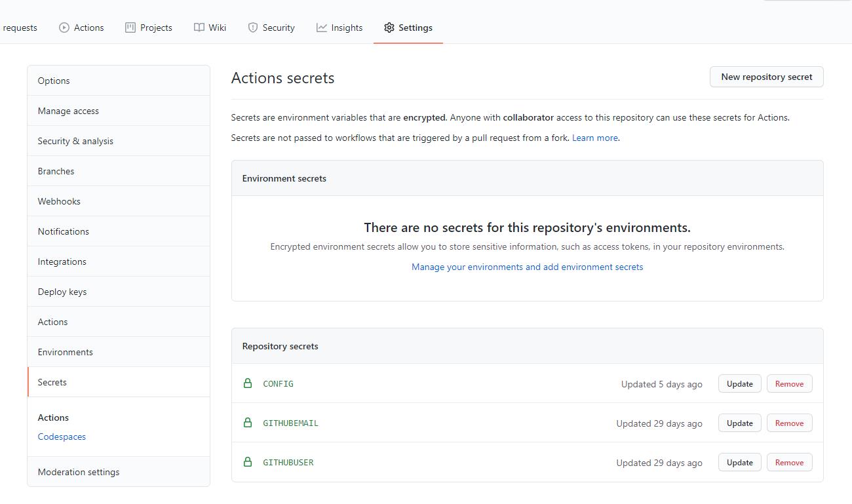The image size is (852, 504).
Task: Open Manage your environments link
Action: 527,267
